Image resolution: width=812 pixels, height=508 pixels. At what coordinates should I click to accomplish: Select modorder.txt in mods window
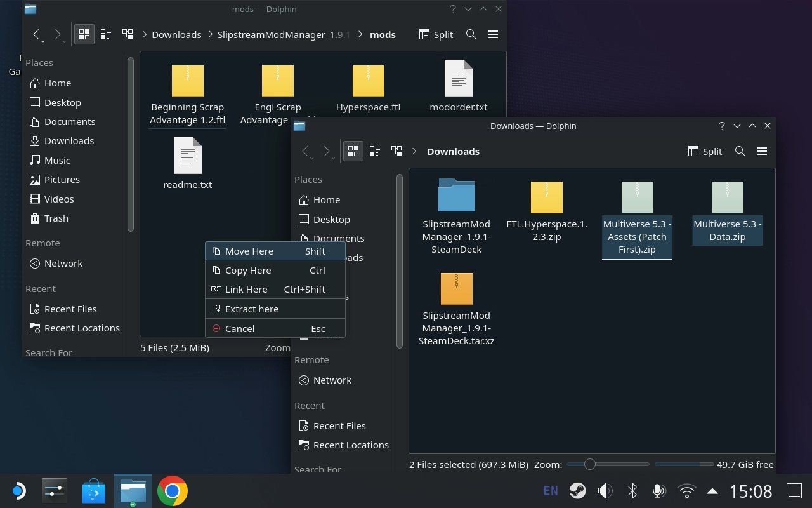(458, 86)
